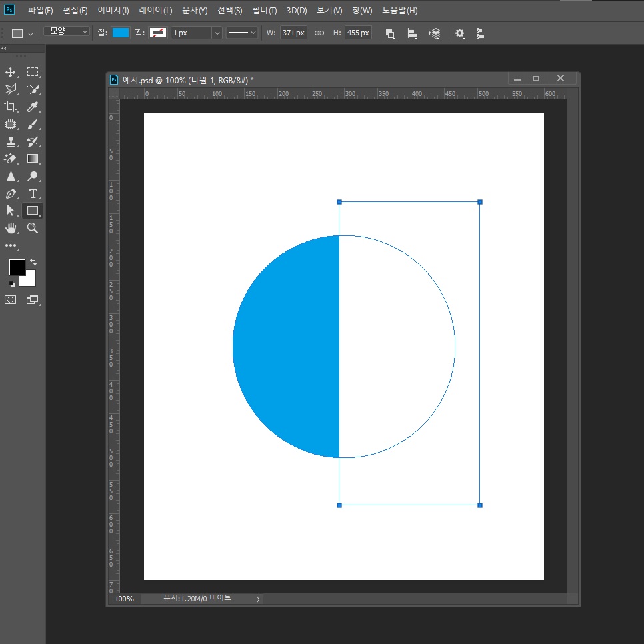Select the Zoom tool
Screen dimensions: 644x644
(x=33, y=228)
